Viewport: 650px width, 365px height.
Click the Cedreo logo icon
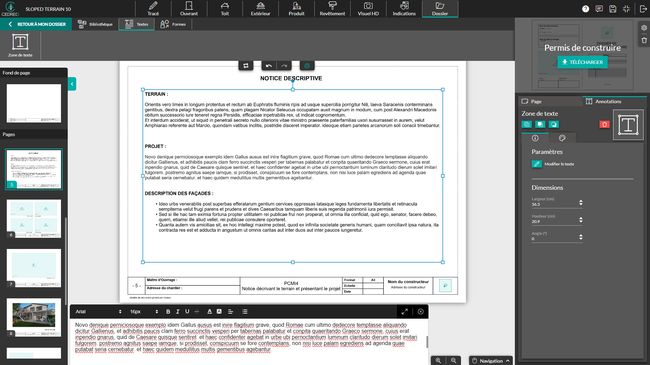click(x=10, y=8)
